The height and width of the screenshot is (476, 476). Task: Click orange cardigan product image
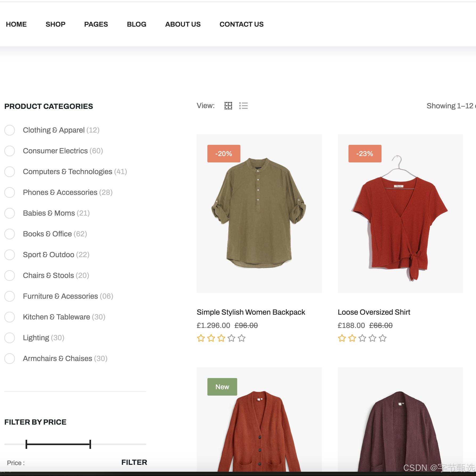pyautogui.click(x=259, y=420)
